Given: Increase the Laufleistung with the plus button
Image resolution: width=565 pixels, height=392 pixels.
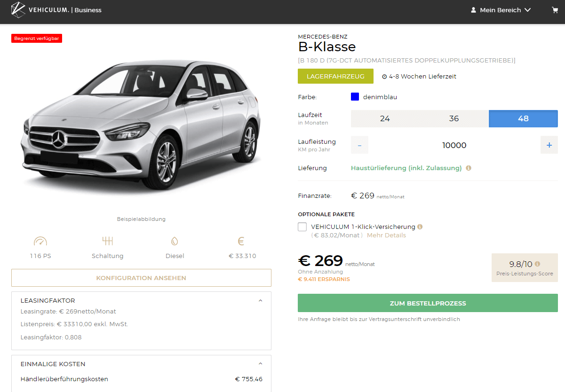Looking at the screenshot, I should click(x=549, y=145).
